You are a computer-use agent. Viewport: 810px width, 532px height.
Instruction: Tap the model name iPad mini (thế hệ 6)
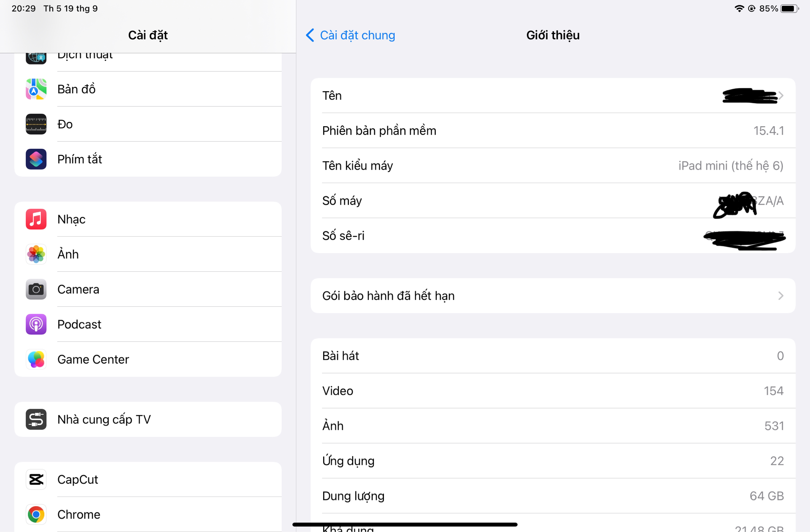(731, 166)
